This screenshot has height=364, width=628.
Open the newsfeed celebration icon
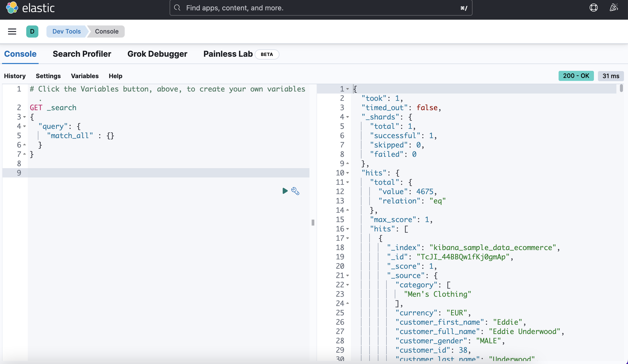pyautogui.click(x=614, y=8)
